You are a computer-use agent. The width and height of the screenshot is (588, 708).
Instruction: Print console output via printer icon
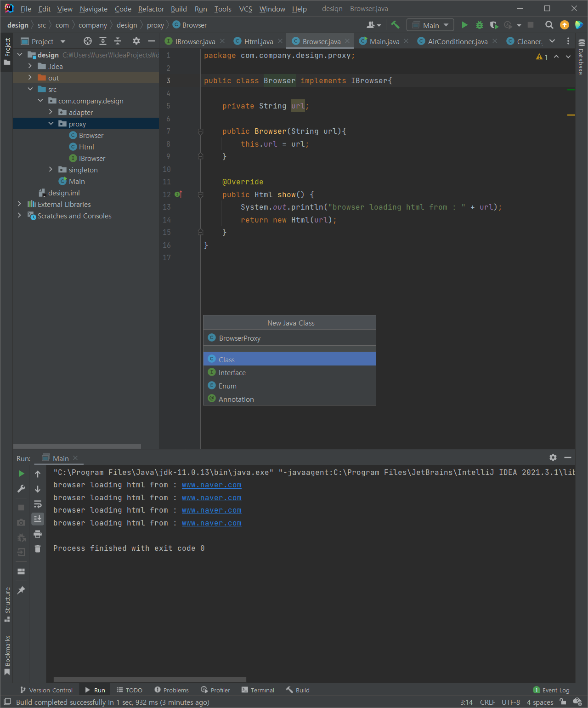(38, 534)
